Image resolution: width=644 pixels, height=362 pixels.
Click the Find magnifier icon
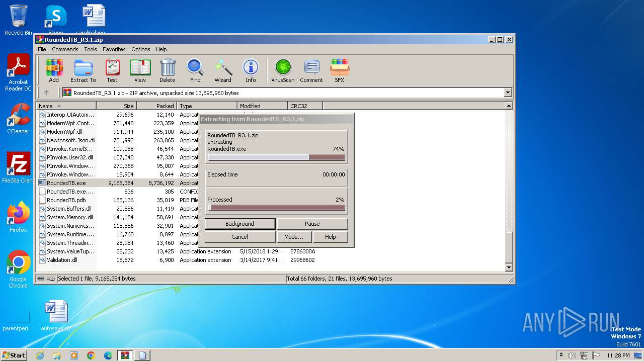[195, 70]
